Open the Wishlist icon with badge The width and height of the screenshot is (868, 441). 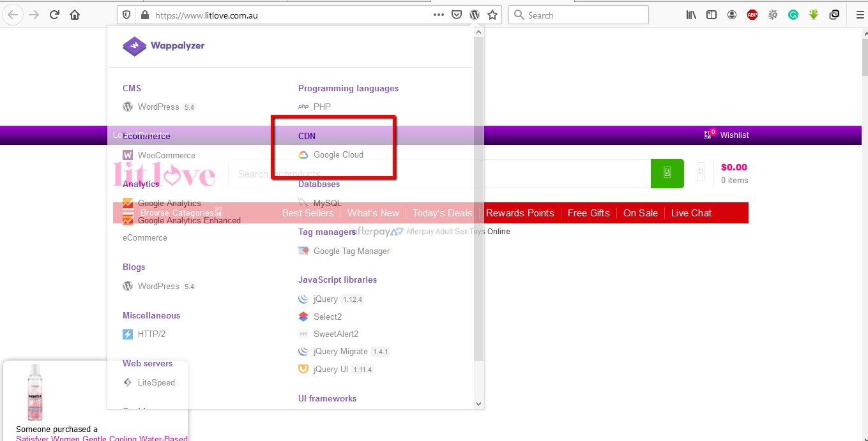709,134
